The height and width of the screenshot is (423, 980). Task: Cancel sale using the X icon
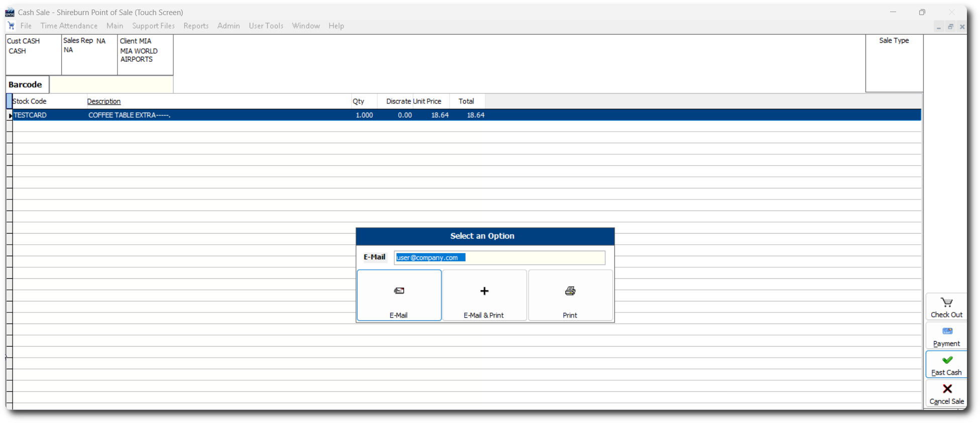(x=946, y=389)
